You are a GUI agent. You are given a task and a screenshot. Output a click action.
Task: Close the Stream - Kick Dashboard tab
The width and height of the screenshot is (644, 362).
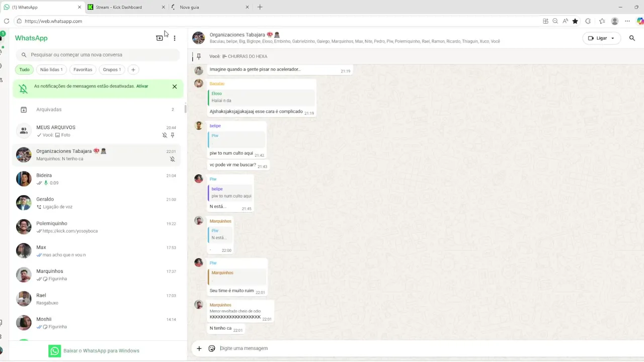point(164,7)
